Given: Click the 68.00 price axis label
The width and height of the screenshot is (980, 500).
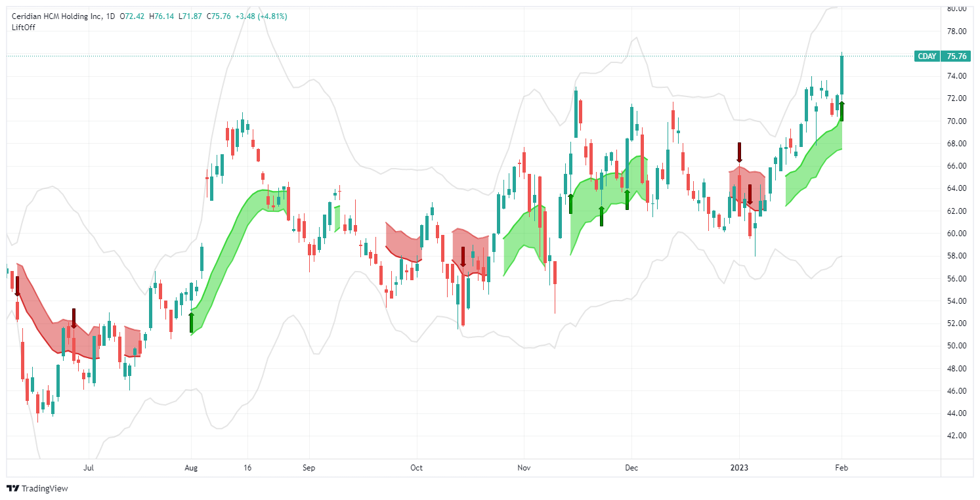Looking at the screenshot, I should [955, 144].
